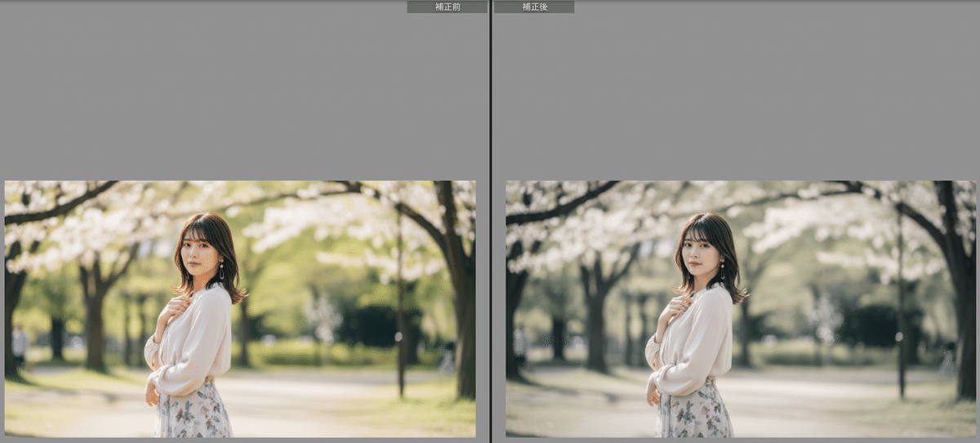Click the 補正後 label above right pane
The width and height of the screenshot is (980, 443).
point(534,7)
